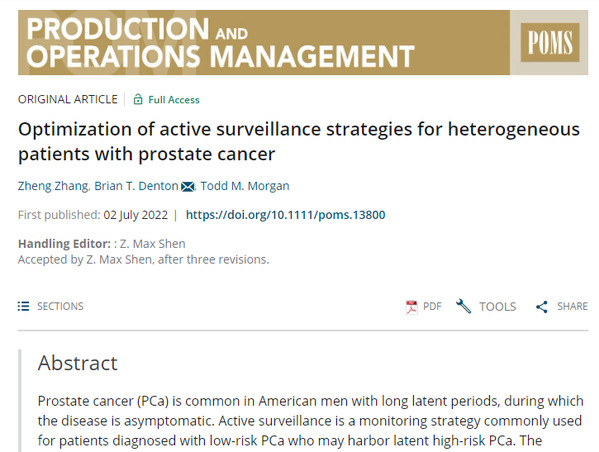The height and width of the screenshot is (452, 599).
Task: Click the red PDF file icon
Action: click(x=411, y=307)
